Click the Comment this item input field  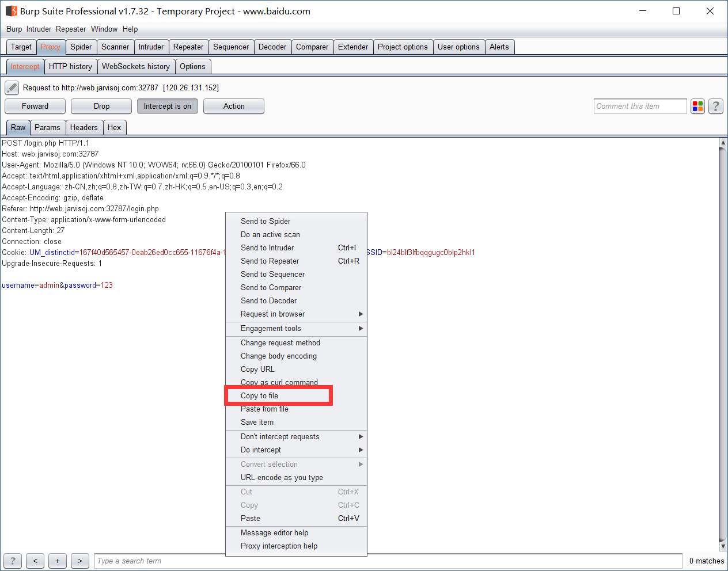coord(640,106)
